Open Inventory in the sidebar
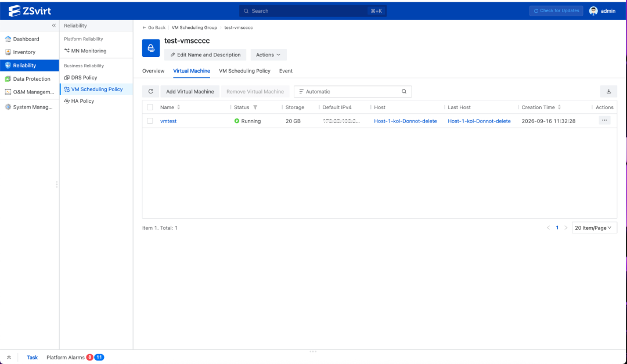Image resolution: width=627 pixels, height=364 pixels. pos(30,52)
